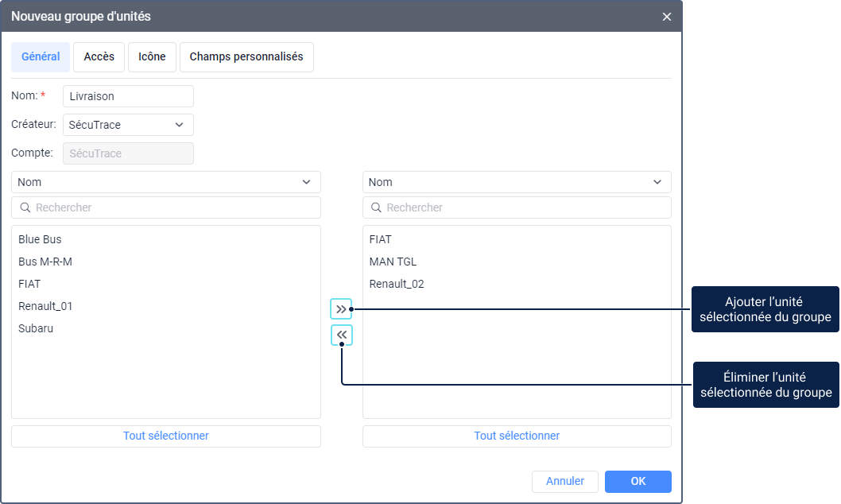841x504 pixels.
Task: Select Blue Bus in the left list
Action: pyautogui.click(x=40, y=239)
